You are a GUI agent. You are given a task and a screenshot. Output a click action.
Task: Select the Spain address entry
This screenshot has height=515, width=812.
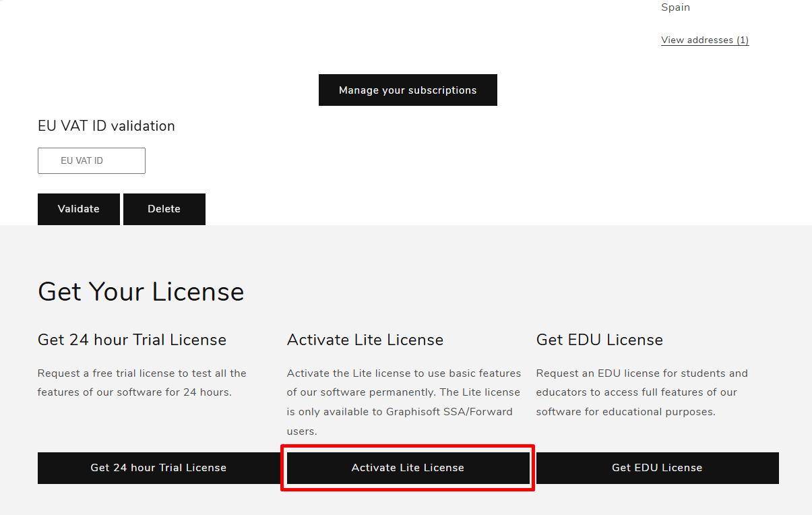pyautogui.click(x=675, y=7)
